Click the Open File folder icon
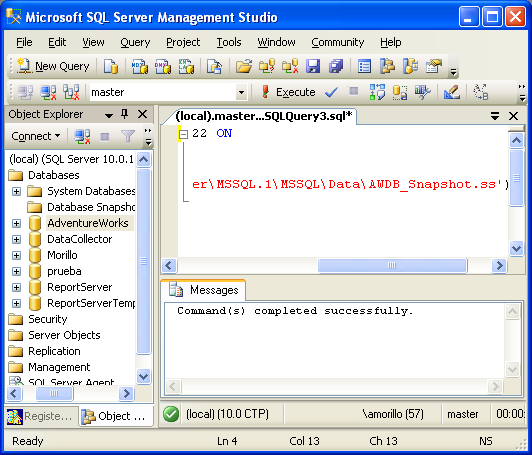Image resolution: width=532 pixels, height=455 pixels. [244, 66]
